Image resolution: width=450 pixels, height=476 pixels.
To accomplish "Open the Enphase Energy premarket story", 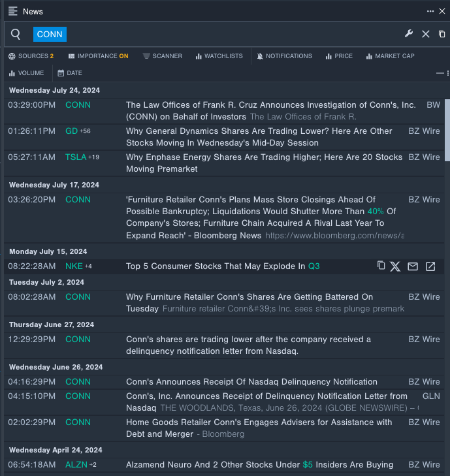I will (x=264, y=163).
